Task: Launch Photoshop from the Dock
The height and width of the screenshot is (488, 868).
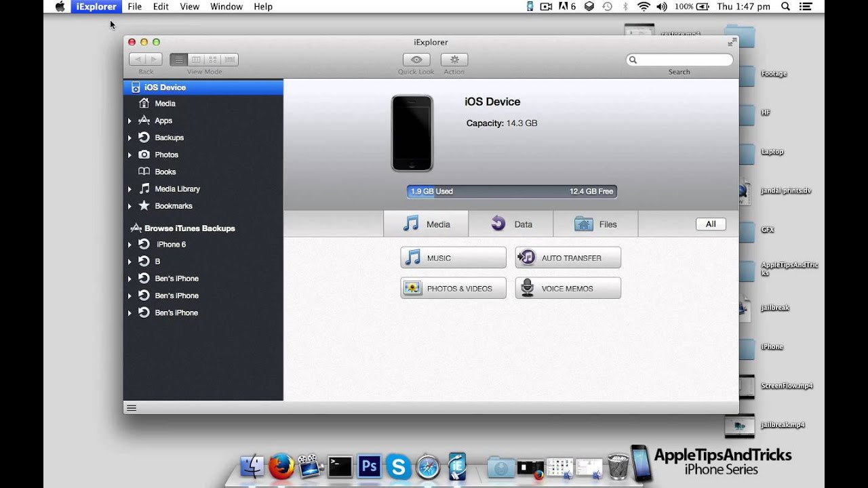Action: [369, 466]
